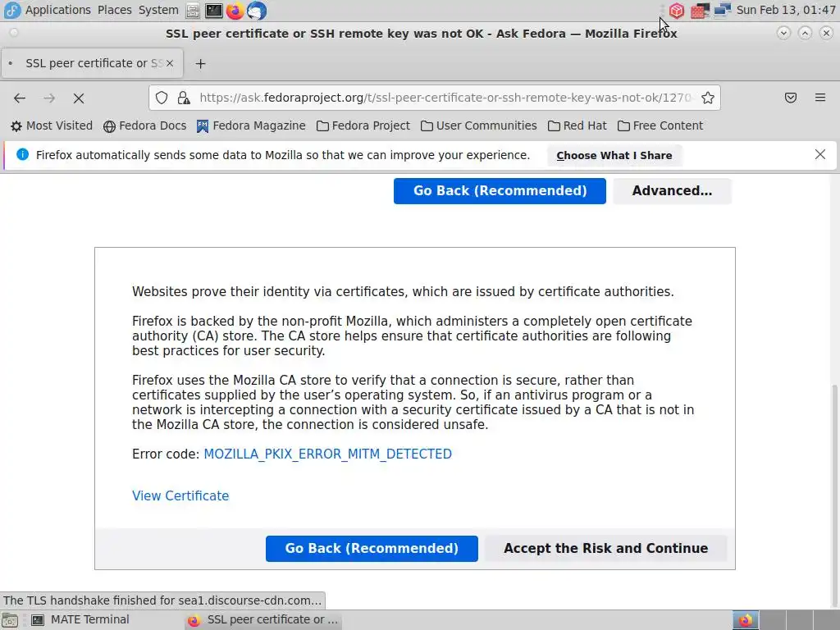Open Firefox hamburger menu

click(820, 98)
